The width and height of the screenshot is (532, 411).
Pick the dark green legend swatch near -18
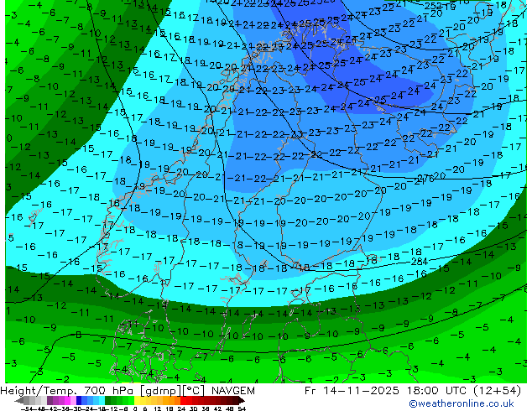pyautogui.click(x=108, y=400)
